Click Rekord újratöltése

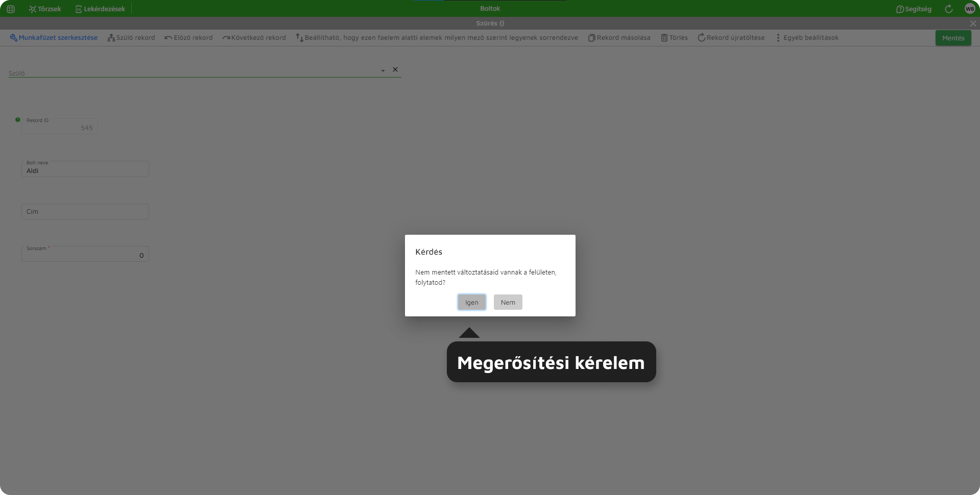point(731,38)
